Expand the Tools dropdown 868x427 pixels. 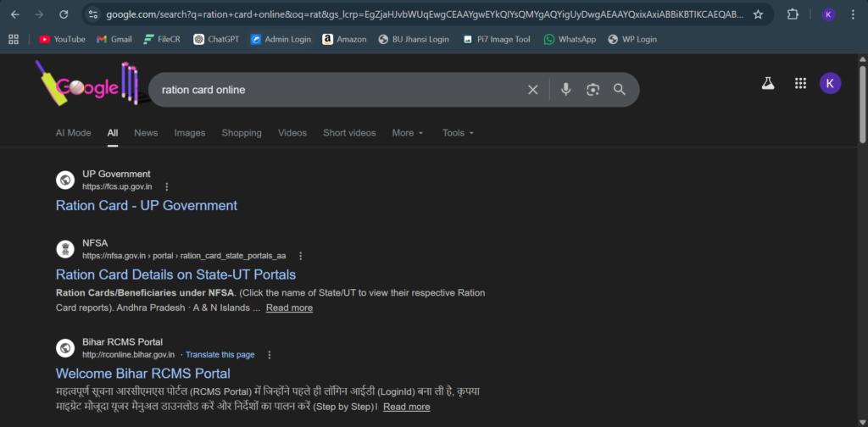(458, 133)
